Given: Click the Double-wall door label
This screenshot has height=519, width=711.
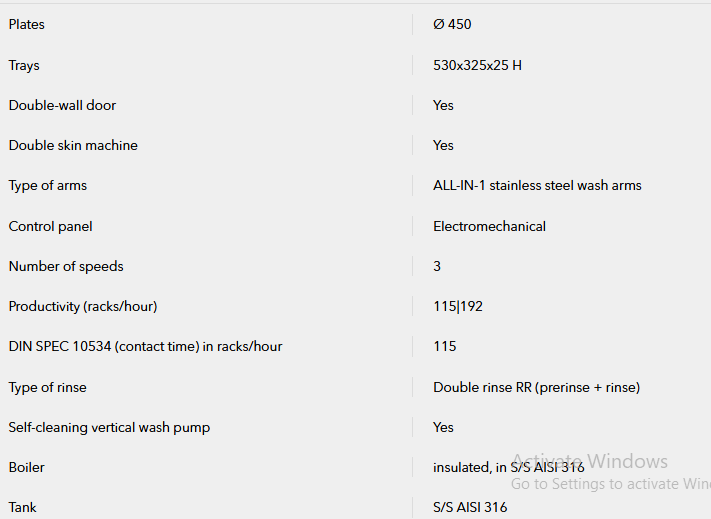Looking at the screenshot, I should click(62, 105).
